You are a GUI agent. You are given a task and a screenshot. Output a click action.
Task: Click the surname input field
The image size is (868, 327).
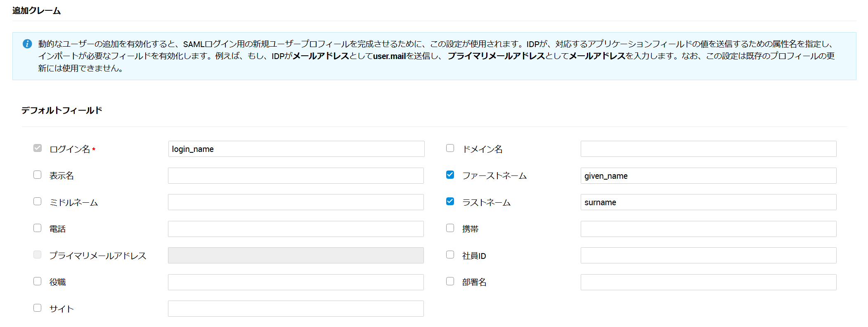point(708,202)
